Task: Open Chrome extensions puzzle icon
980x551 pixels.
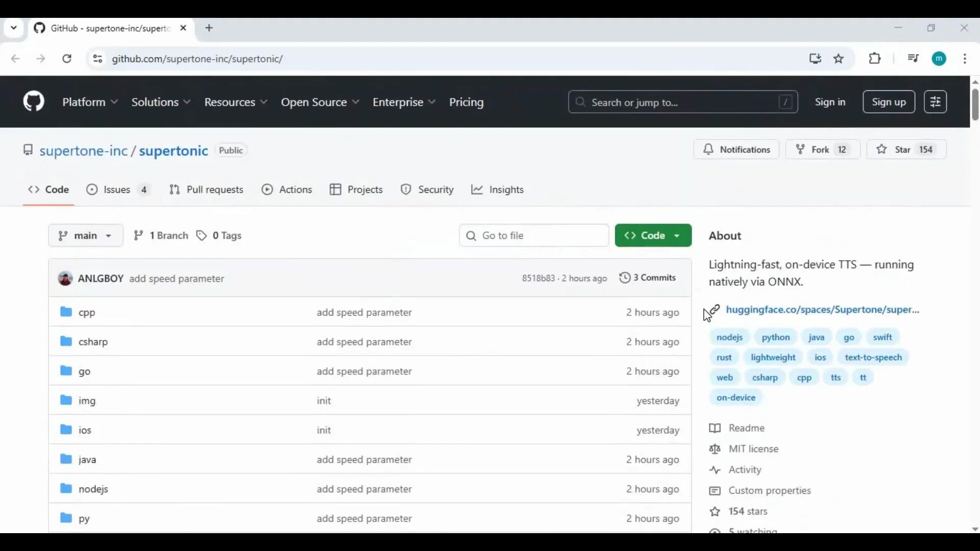Action: (x=875, y=59)
